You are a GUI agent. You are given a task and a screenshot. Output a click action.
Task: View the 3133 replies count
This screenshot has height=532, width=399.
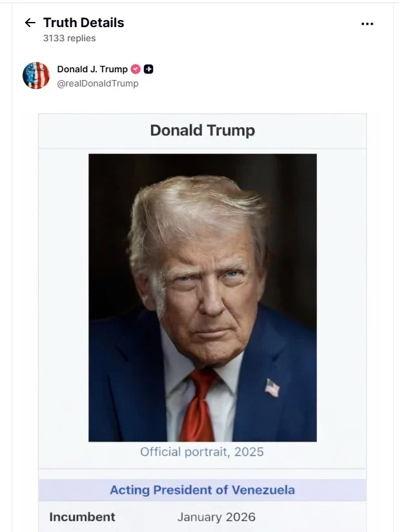69,38
